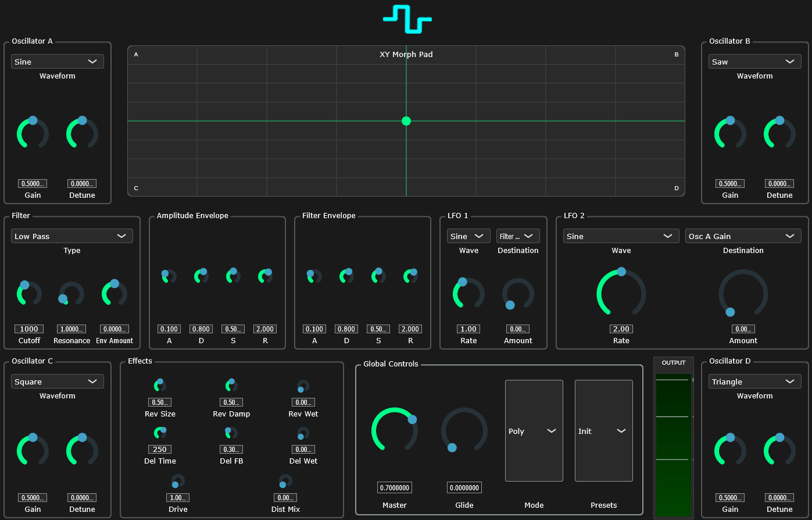Click Oscillator D Detune knob
This screenshot has height=520, width=812.
(779, 450)
